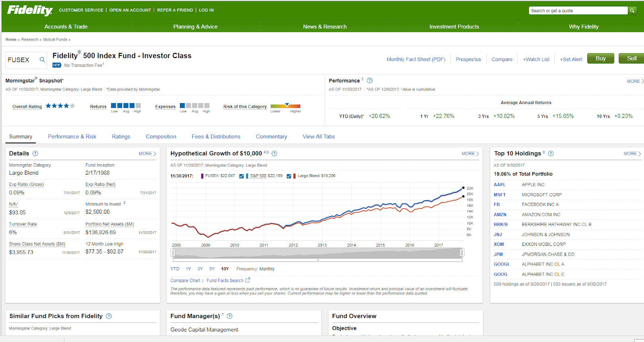The image size is (644, 342).
Task: Click the Top 10 Holdings help icon
Action: click(551, 153)
